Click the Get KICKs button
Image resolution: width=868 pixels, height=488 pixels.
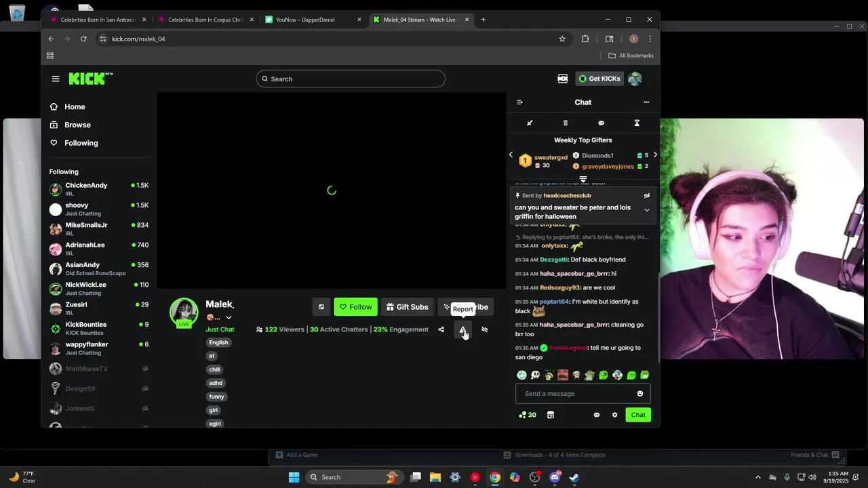tap(599, 79)
